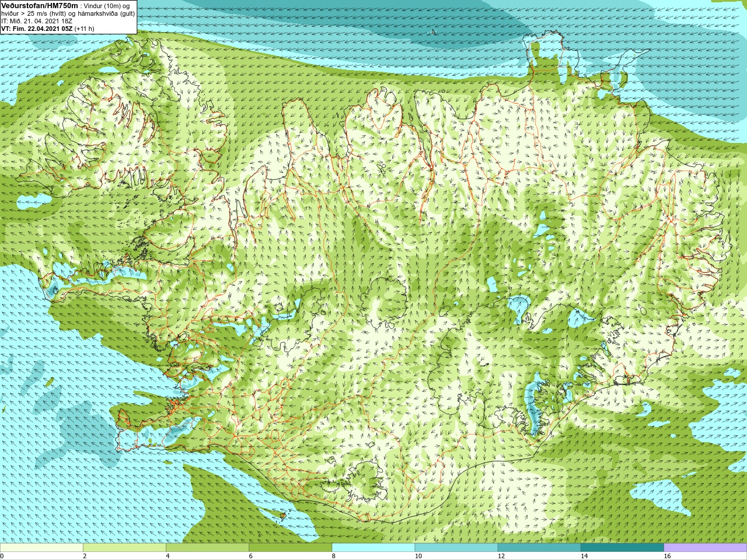Image resolution: width=747 pixels, height=560 pixels.
Task: Click the "Veðurstofan/HM750m" title text
Action: click(x=40, y=5)
